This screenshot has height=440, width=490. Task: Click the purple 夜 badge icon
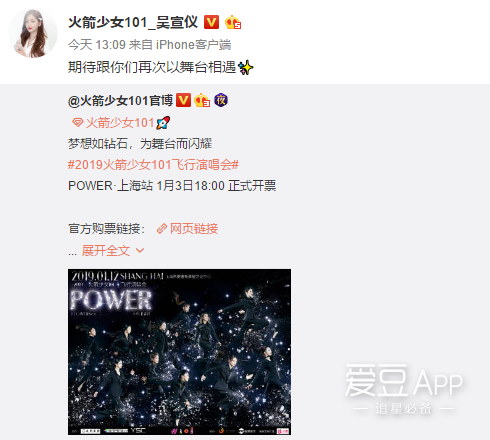tap(221, 100)
